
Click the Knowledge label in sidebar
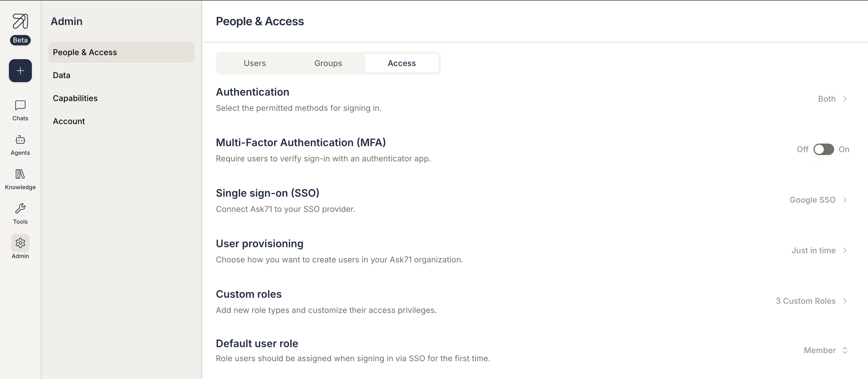(20, 187)
